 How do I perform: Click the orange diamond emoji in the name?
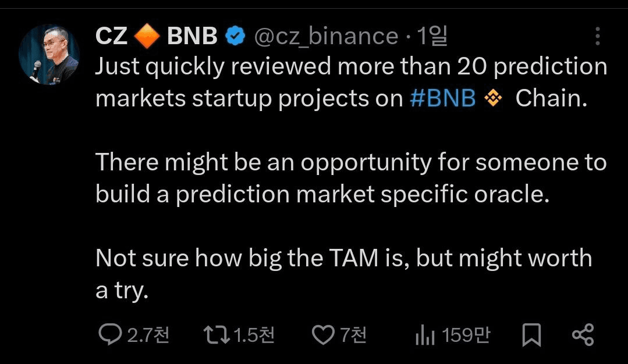click(147, 37)
